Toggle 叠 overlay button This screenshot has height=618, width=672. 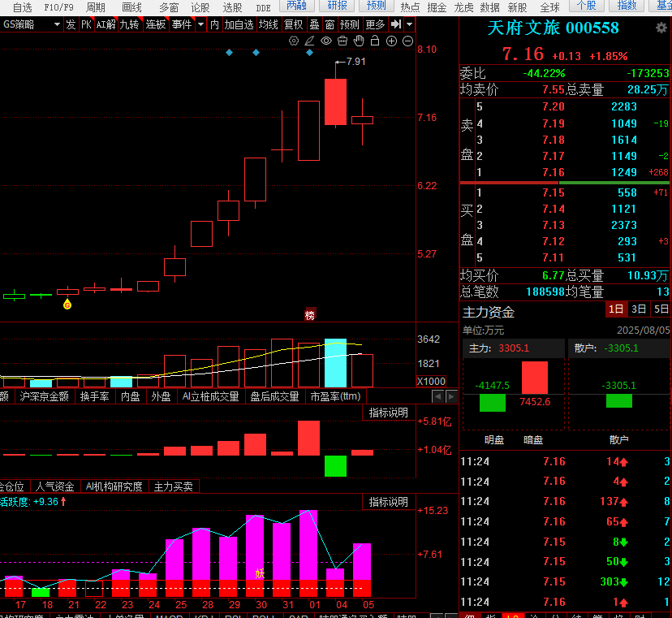coord(314,24)
